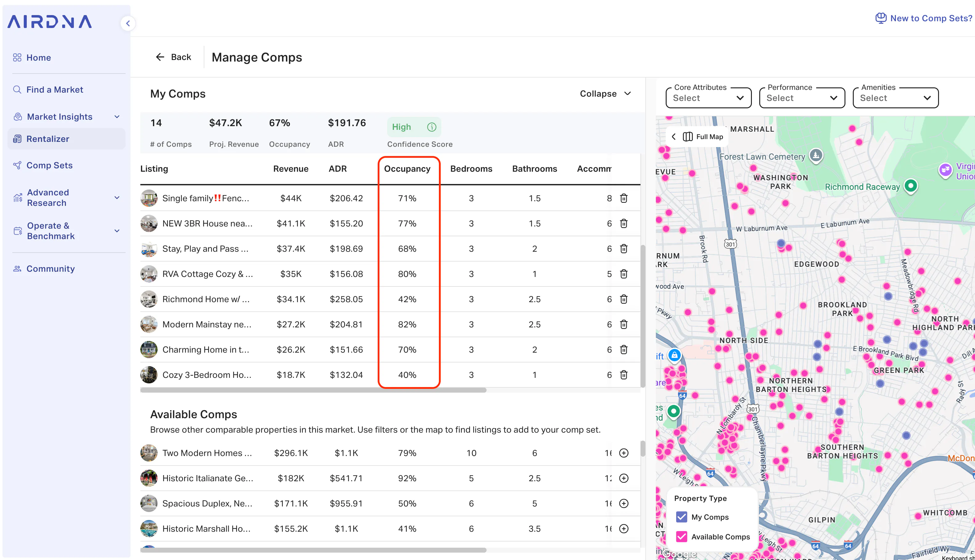Click the AirDNA logo
This screenshot has width=975, height=560.
[50, 22]
